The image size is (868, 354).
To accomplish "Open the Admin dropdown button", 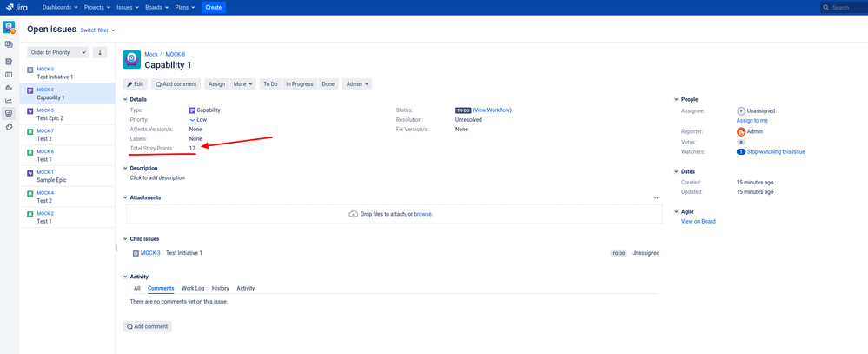I will (357, 84).
